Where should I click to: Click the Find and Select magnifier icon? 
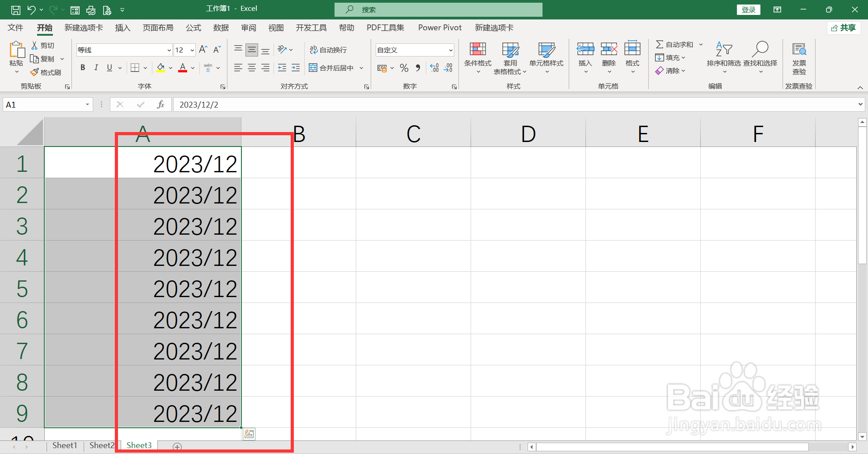(x=760, y=48)
